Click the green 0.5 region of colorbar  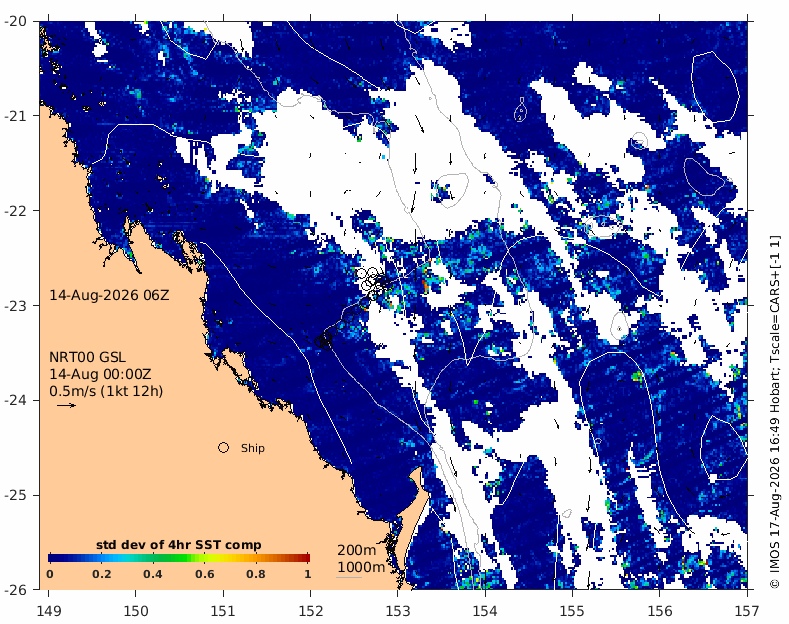click(x=179, y=558)
